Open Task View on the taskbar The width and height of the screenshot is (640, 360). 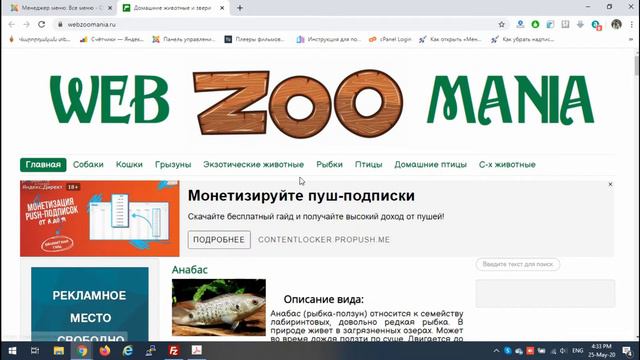35,351
